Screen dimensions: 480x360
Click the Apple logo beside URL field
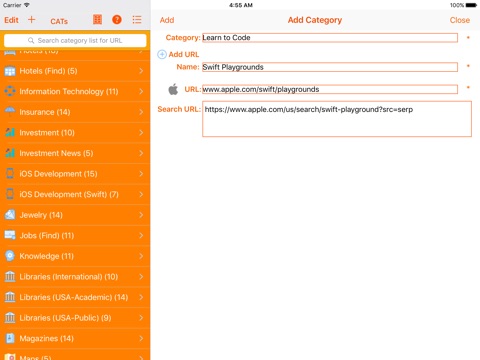pos(173,89)
